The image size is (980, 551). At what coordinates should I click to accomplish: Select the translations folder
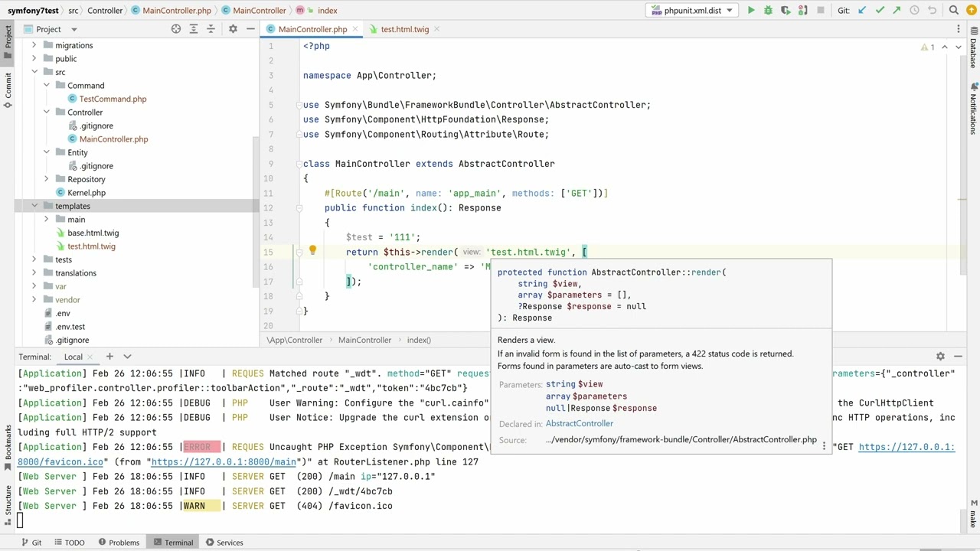pos(75,273)
